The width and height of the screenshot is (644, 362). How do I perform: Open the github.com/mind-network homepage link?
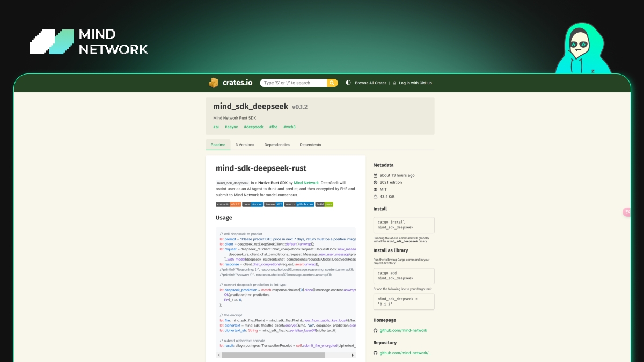pyautogui.click(x=404, y=330)
